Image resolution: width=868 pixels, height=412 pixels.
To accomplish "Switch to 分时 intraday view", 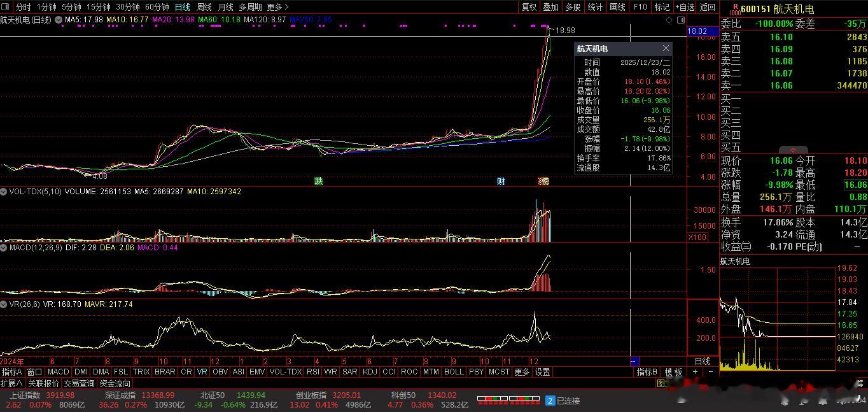I will pos(23,7).
